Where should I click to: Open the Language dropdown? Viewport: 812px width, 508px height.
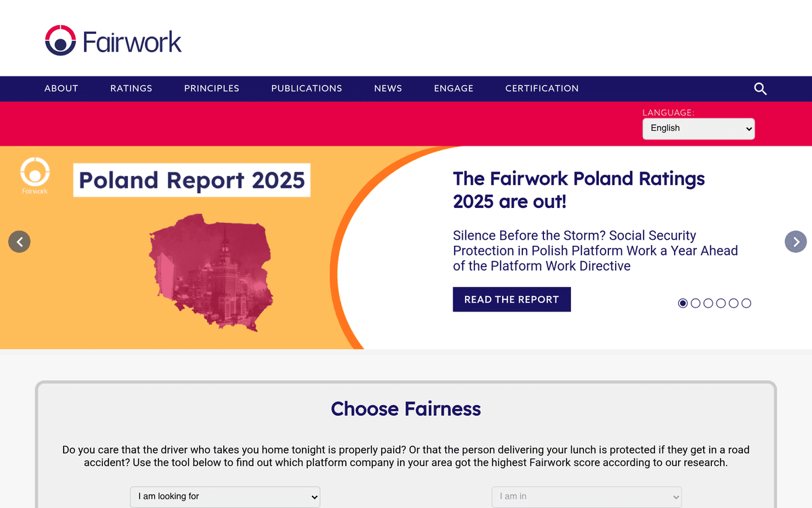698,129
